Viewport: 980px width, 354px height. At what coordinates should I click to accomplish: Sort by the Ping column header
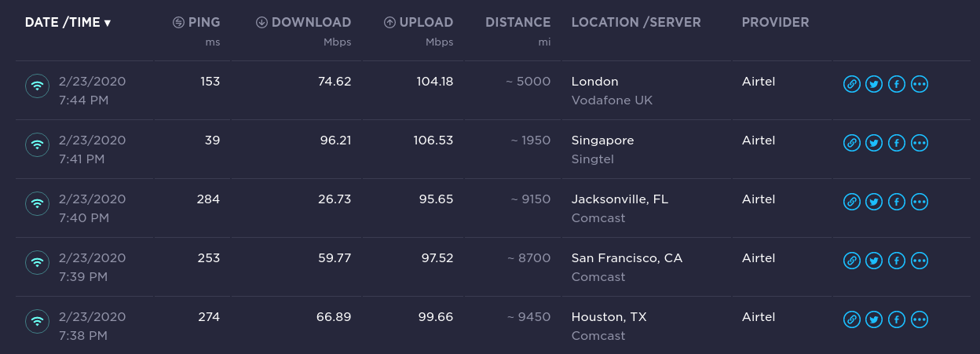coord(196,22)
